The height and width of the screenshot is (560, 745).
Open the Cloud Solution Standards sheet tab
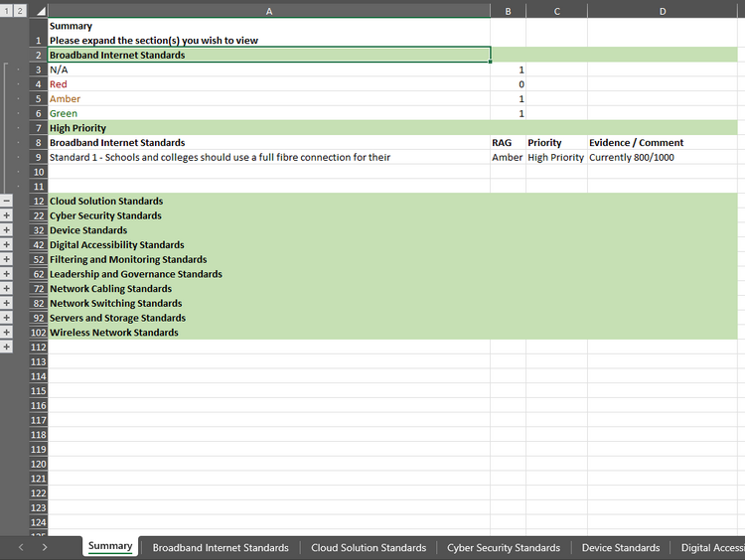369,548
